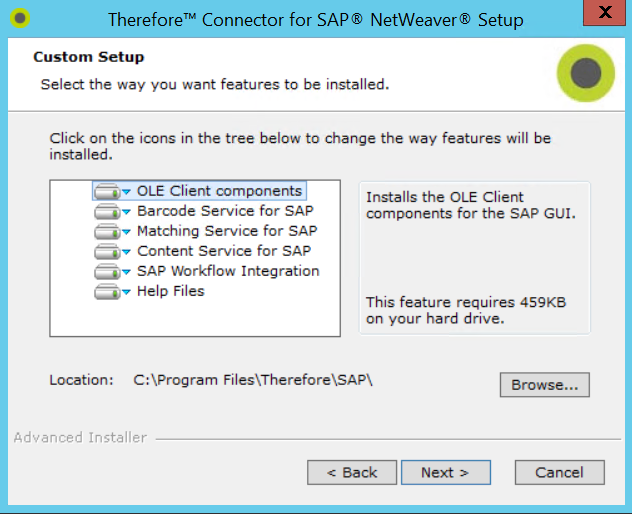Click the Matching Service feature drive icon

107,231
